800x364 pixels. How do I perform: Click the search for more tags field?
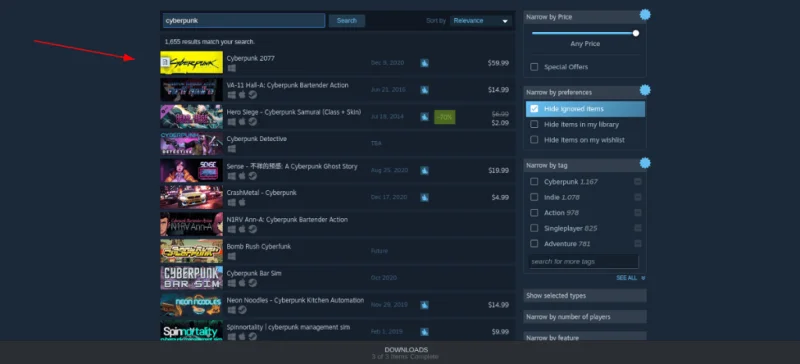584,261
